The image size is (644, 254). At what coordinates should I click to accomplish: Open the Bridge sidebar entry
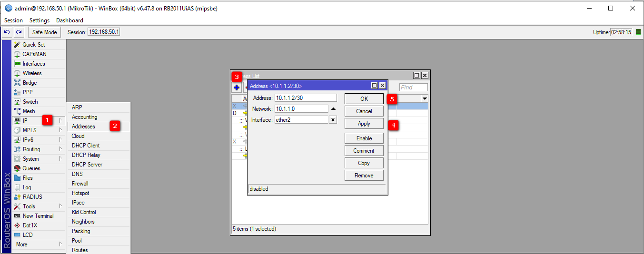(x=30, y=83)
